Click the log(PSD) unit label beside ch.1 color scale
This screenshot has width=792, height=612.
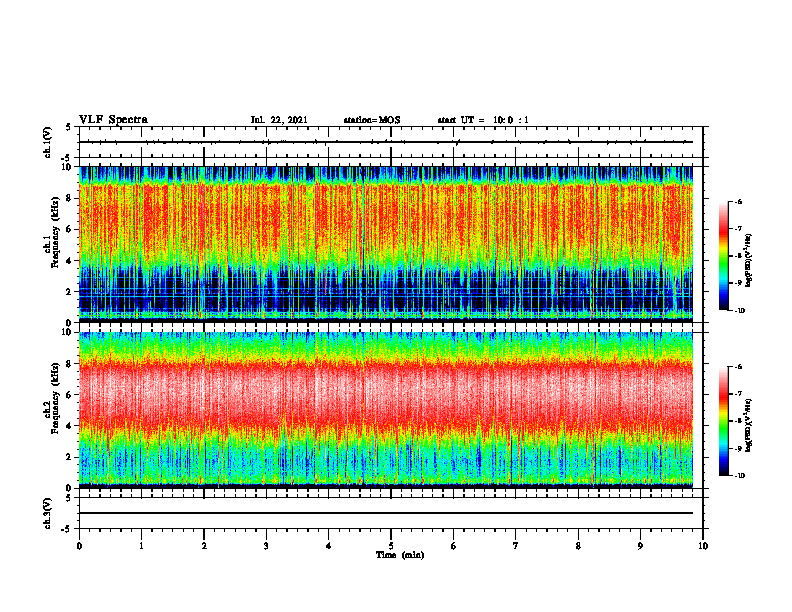pos(749,260)
